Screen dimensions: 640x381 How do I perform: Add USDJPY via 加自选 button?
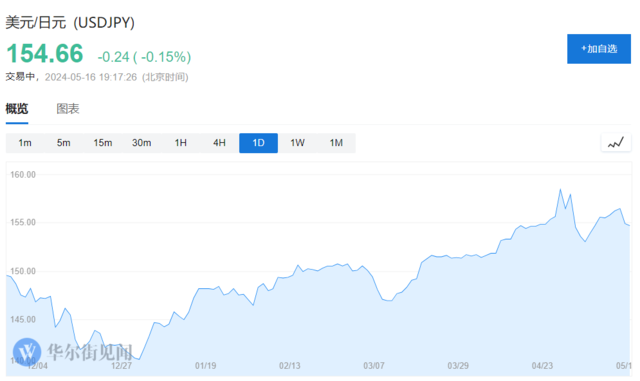point(599,49)
